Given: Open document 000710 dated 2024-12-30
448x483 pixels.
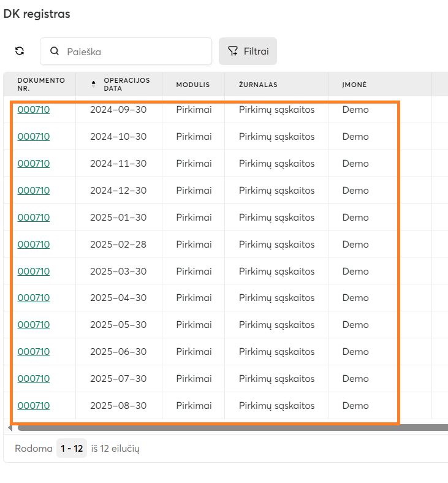Looking at the screenshot, I should tap(34, 191).
